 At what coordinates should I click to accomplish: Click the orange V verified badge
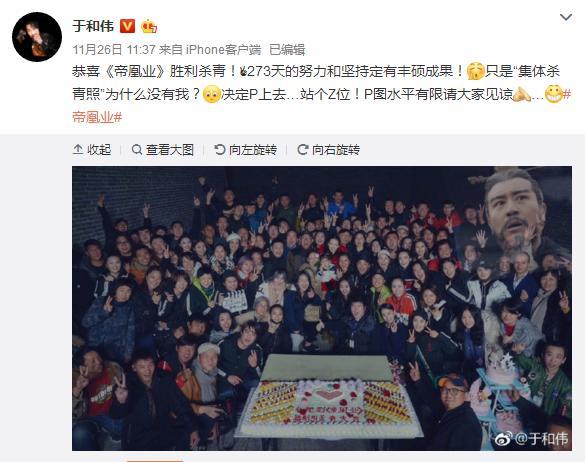pyautogui.click(x=127, y=26)
